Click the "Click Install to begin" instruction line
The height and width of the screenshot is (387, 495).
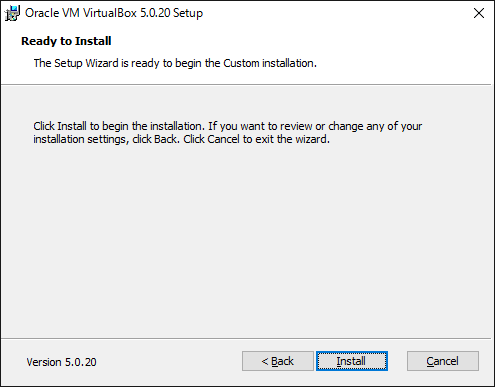click(228, 126)
